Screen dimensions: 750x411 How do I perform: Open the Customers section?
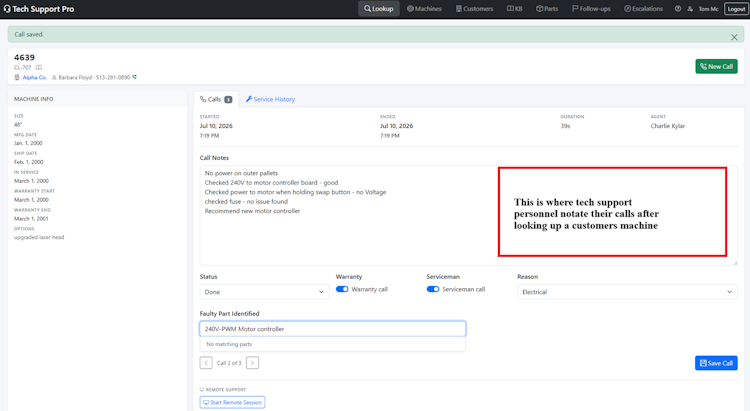[x=474, y=9]
